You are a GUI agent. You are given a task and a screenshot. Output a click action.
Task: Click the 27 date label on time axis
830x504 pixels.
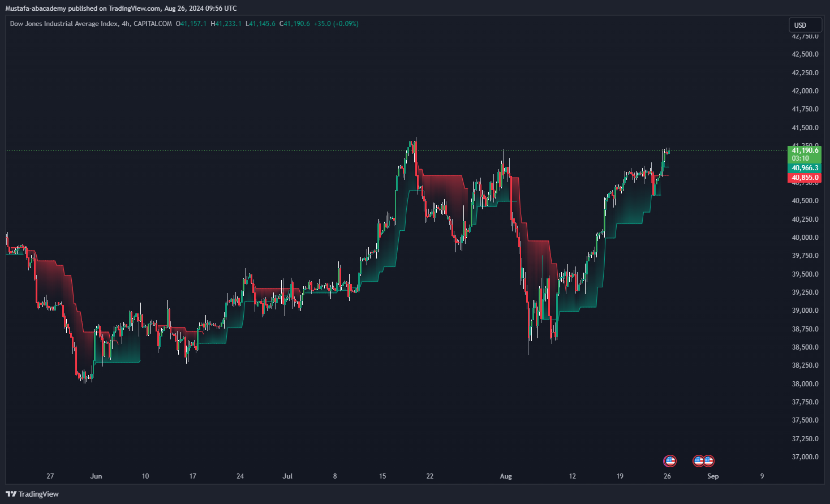coord(50,476)
